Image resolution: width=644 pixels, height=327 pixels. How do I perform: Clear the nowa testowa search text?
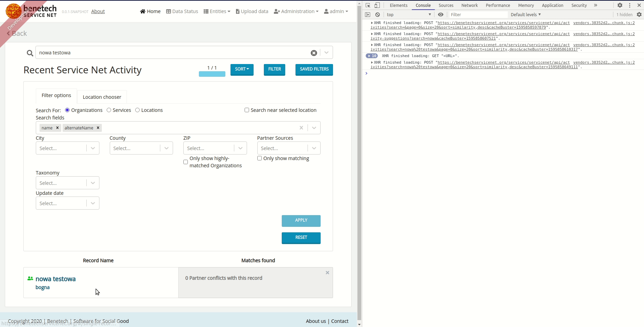[314, 53]
